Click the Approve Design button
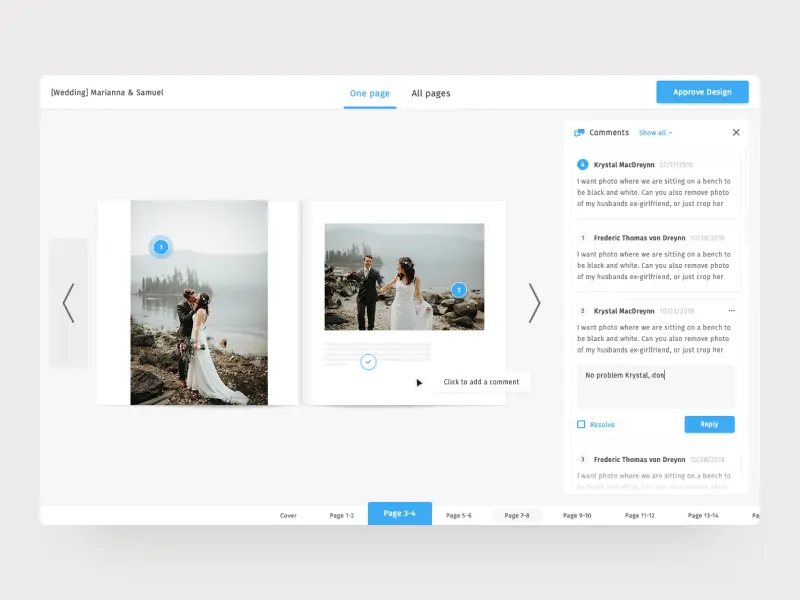Screen dimensions: 800x600 [702, 92]
